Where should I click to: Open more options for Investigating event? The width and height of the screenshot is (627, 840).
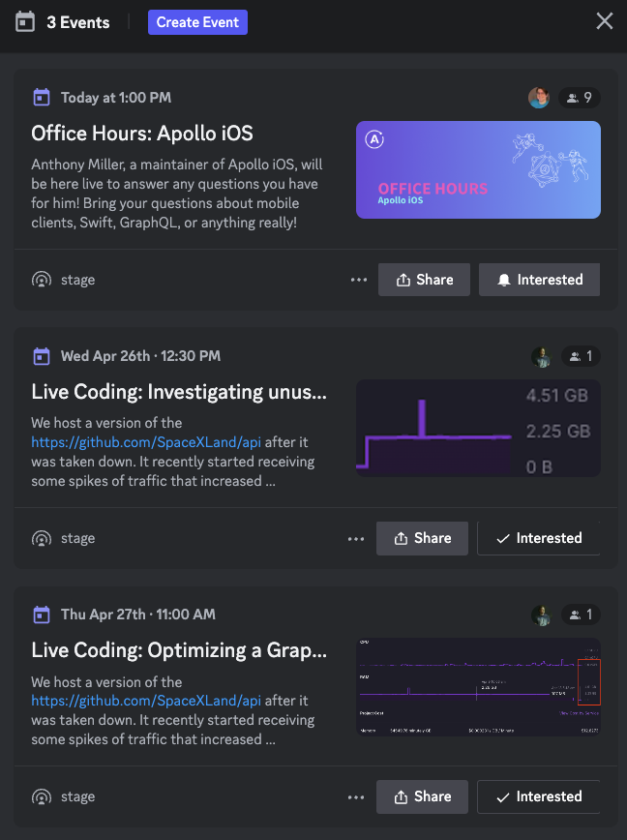coord(356,539)
